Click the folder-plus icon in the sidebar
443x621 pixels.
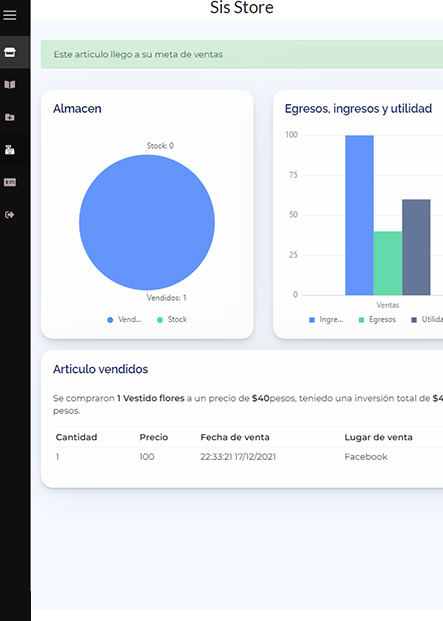click(x=10, y=117)
